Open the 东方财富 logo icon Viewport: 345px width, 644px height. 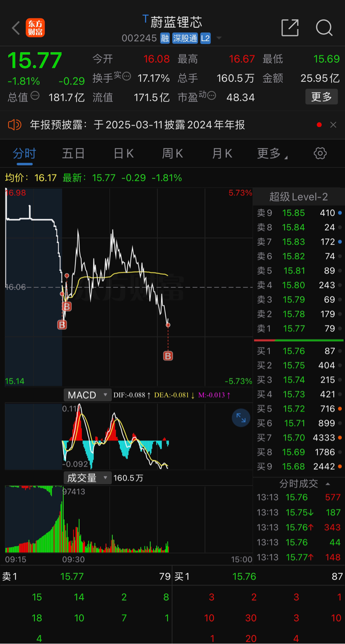tap(35, 28)
